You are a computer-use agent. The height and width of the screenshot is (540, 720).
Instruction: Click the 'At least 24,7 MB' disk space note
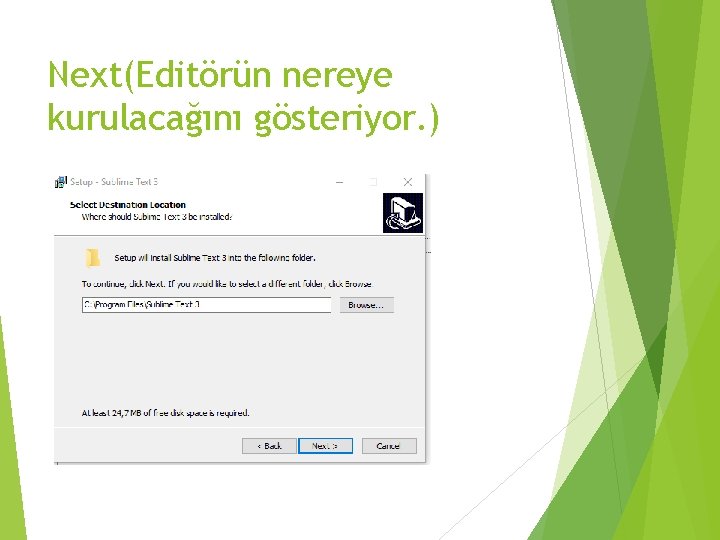pos(165,413)
